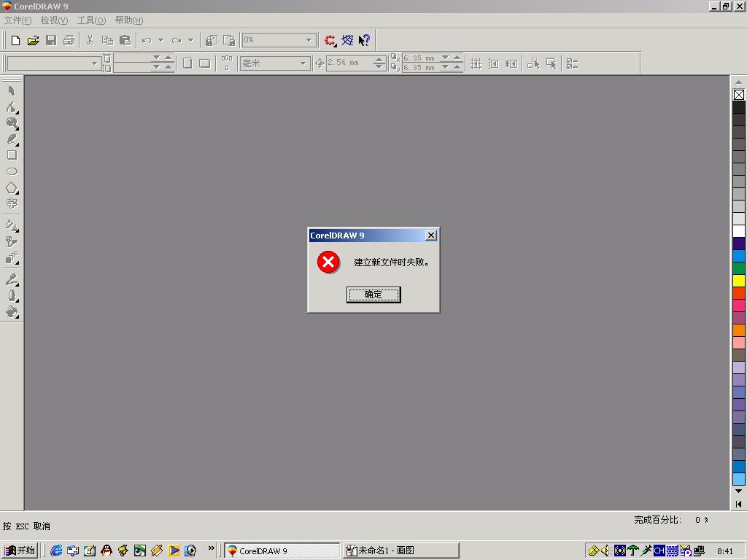The width and height of the screenshot is (747, 560).
Task: Click the Undo arrow icon
Action: (147, 41)
